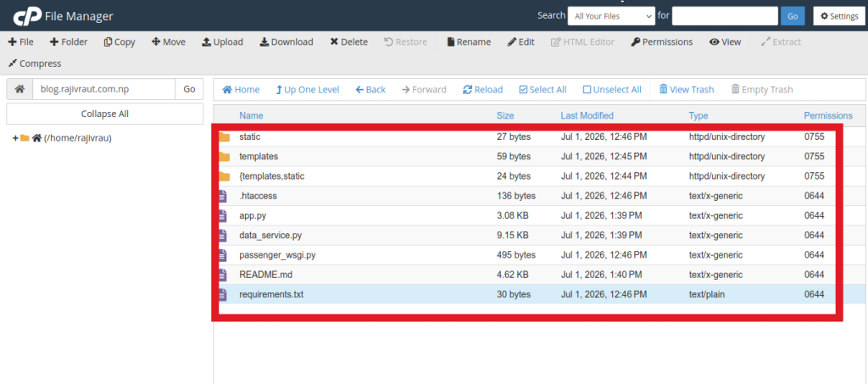Select the data_service.py file name
Image resolution: width=868 pixels, height=384 pixels.
[270, 235]
